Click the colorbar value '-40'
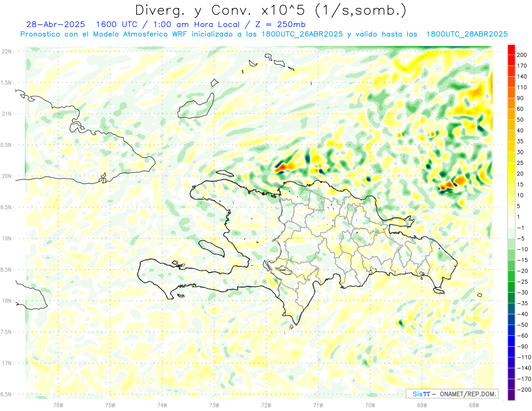Image resolution: width=532 pixels, height=411 pixels. click(x=523, y=314)
